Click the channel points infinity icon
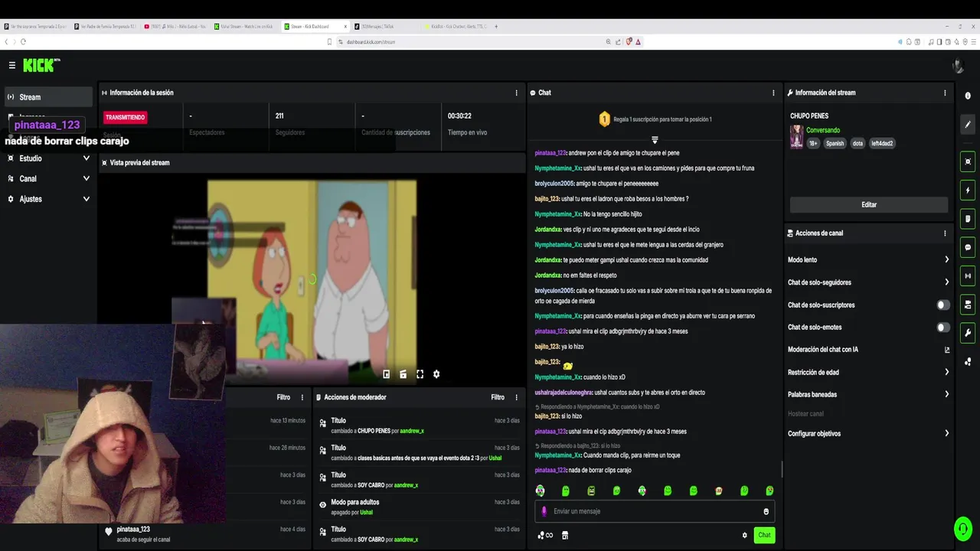 [x=545, y=535]
